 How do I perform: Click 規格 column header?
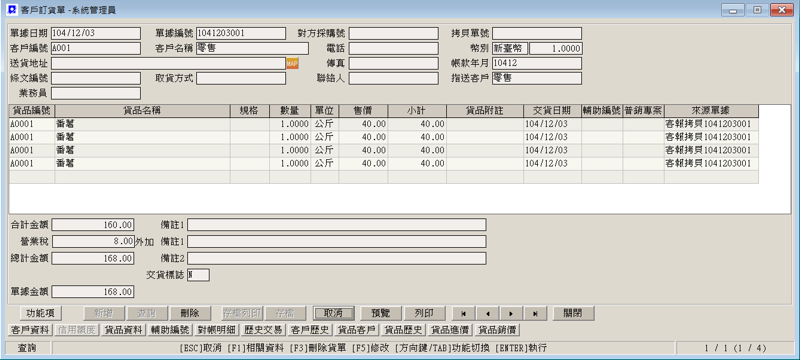click(249, 111)
